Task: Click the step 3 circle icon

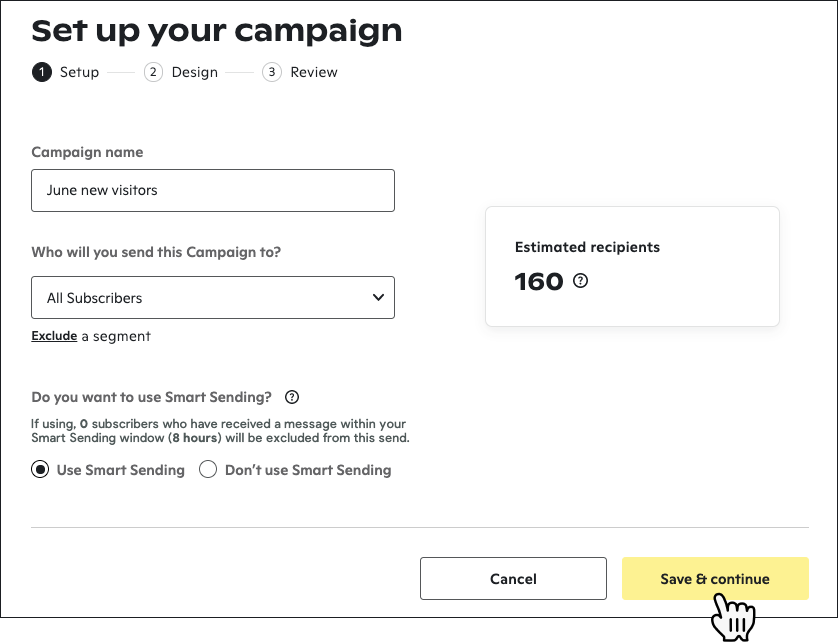Action: (x=272, y=72)
